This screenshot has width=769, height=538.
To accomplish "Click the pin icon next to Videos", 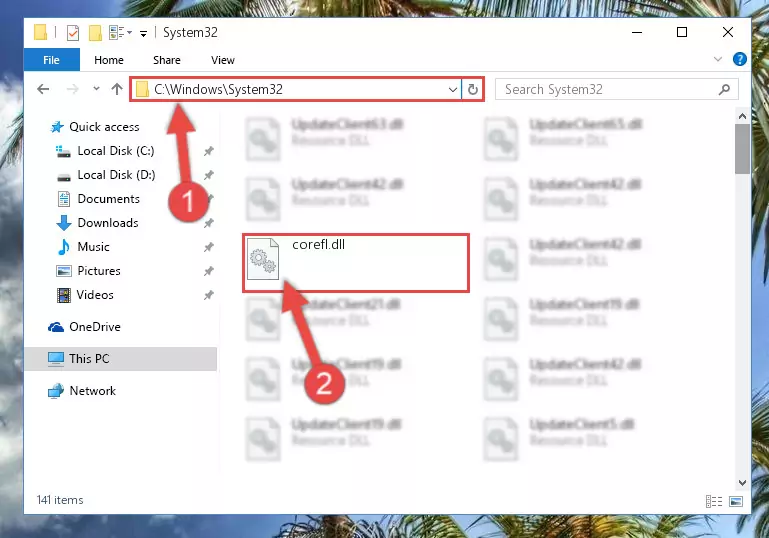I will 208,295.
